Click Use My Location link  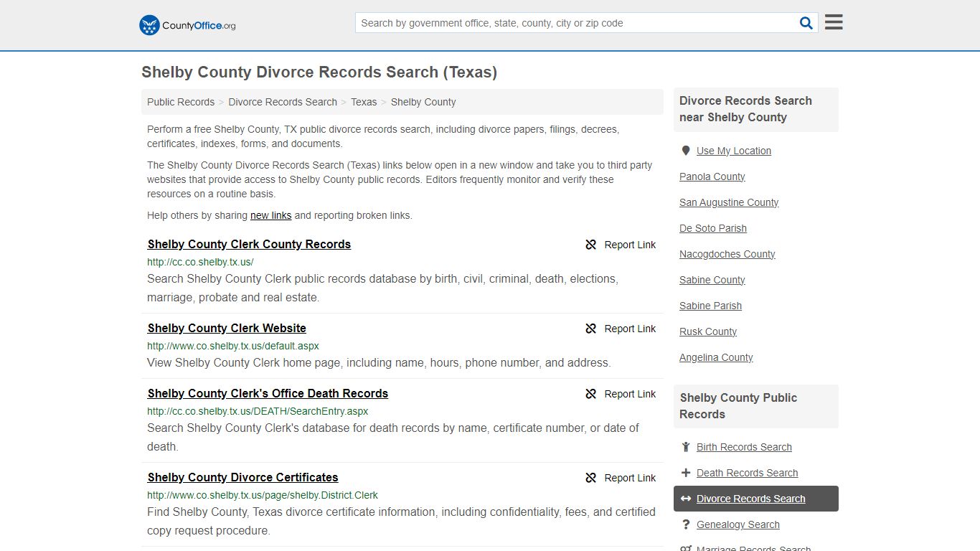[734, 151]
